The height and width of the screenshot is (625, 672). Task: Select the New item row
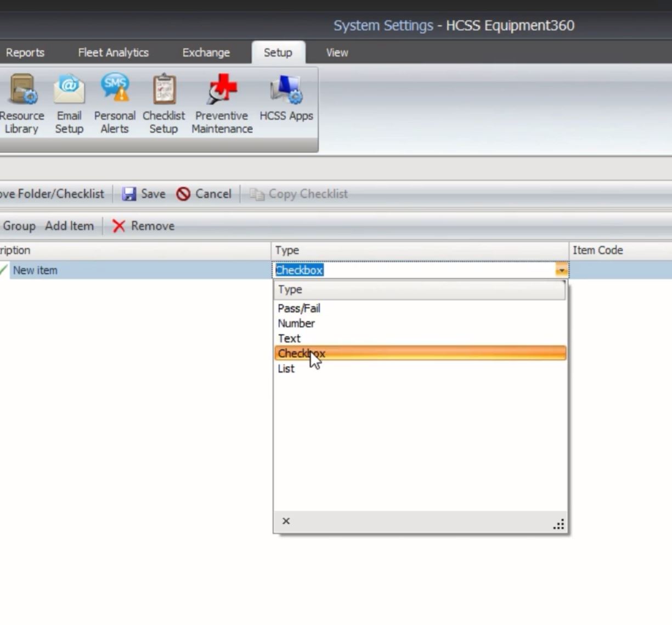pyautogui.click(x=140, y=270)
